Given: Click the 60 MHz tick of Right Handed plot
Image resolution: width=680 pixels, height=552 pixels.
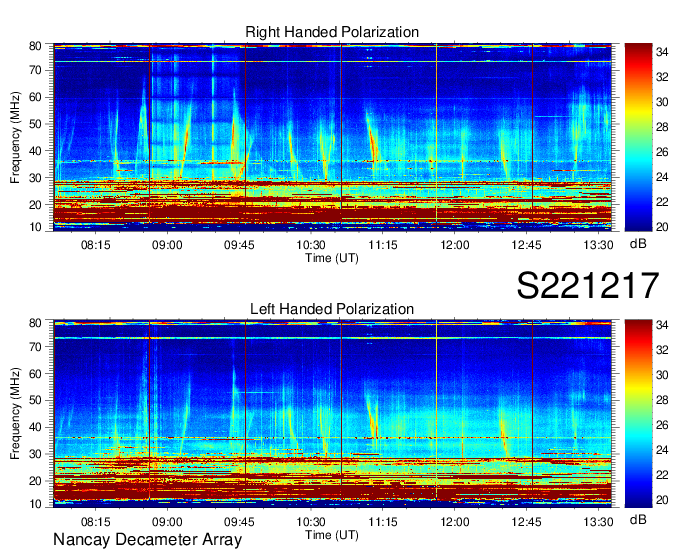Looking at the screenshot, I should pyautogui.click(x=35, y=97).
